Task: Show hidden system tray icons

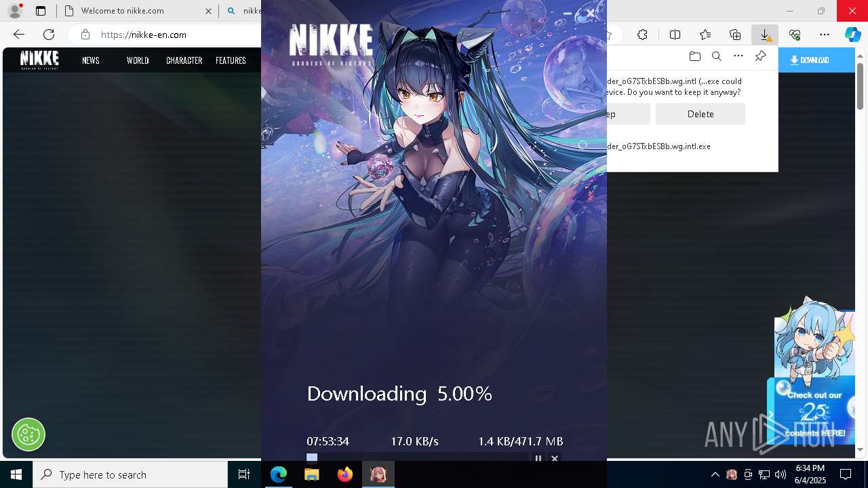Action: click(x=715, y=474)
